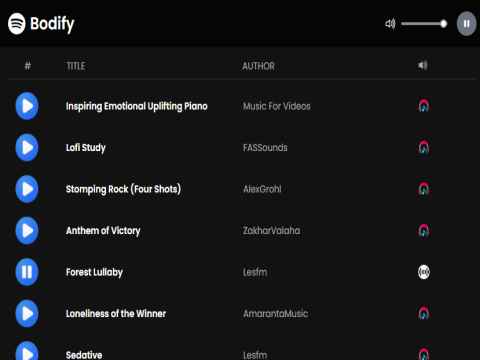Click the speaker column header icon

(x=422, y=65)
